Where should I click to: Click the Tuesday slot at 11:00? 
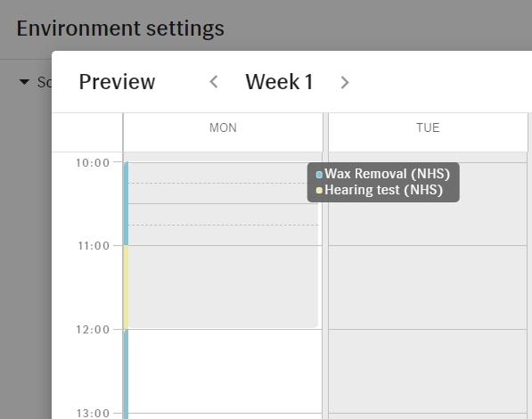[428, 287]
